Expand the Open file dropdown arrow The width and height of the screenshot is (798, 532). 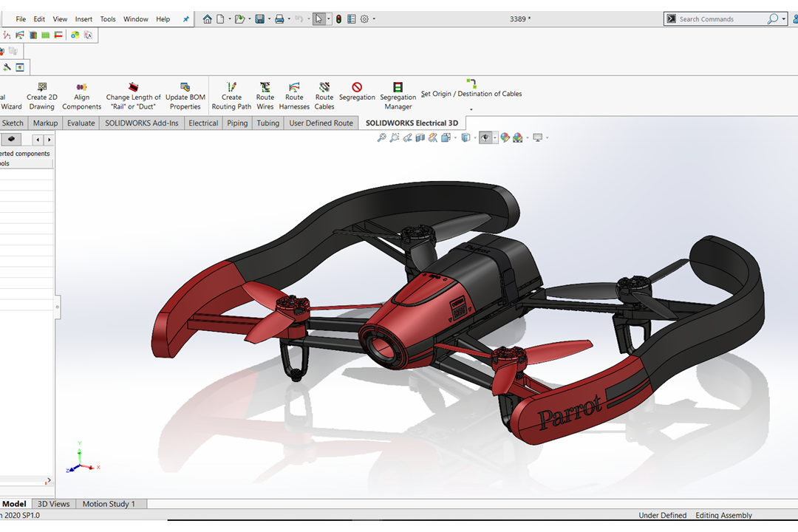tap(250, 18)
